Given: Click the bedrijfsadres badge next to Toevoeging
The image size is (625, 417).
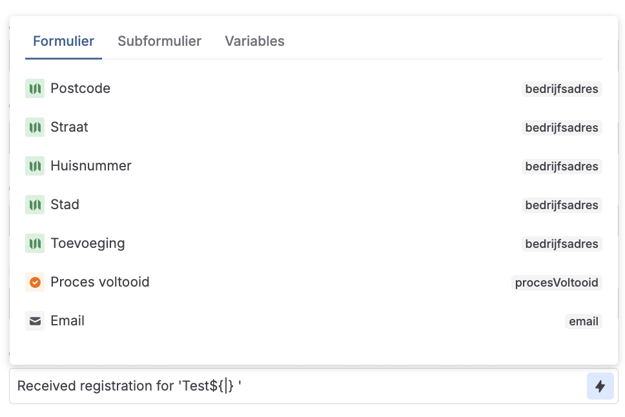Looking at the screenshot, I should pos(561,244).
